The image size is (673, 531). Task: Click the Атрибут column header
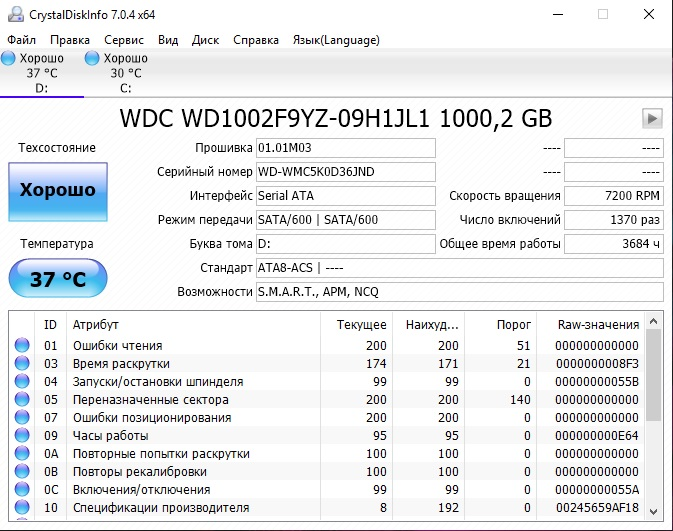click(193, 325)
